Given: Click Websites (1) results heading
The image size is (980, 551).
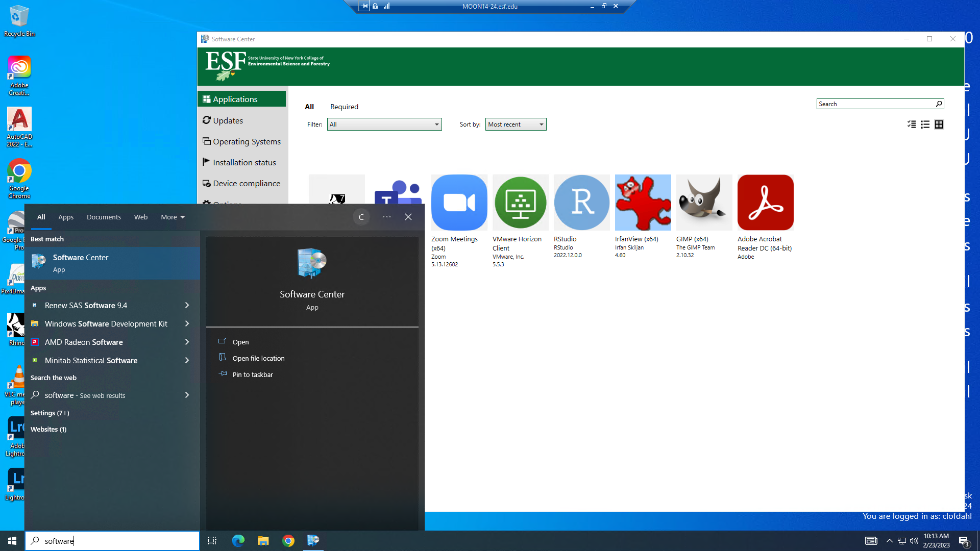Looking at the screenshot, I should point(48,430).
